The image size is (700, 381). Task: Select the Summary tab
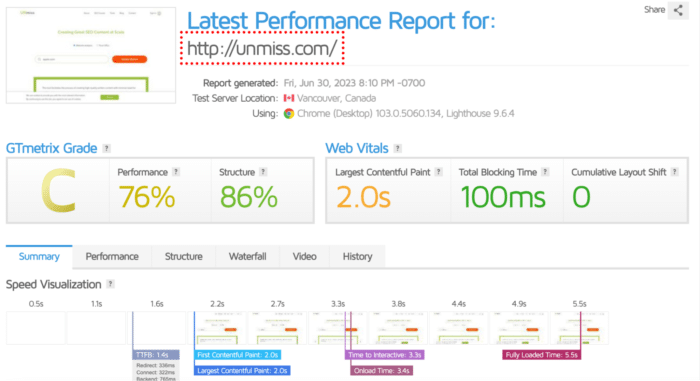coord(39,256)
